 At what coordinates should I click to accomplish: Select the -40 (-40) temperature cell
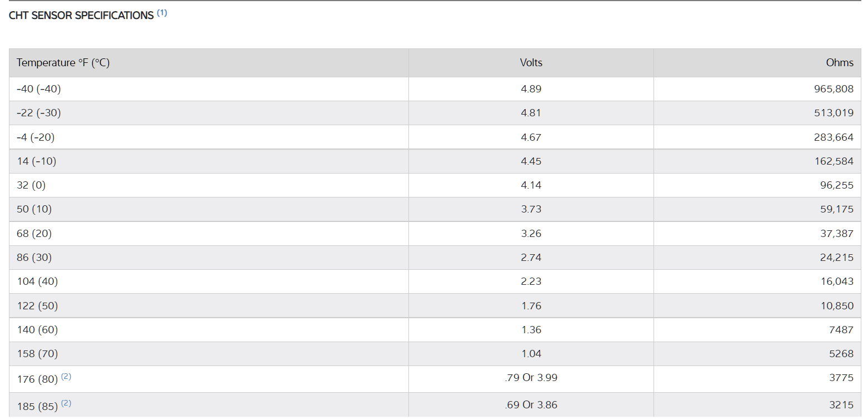(x=39, y=89)
